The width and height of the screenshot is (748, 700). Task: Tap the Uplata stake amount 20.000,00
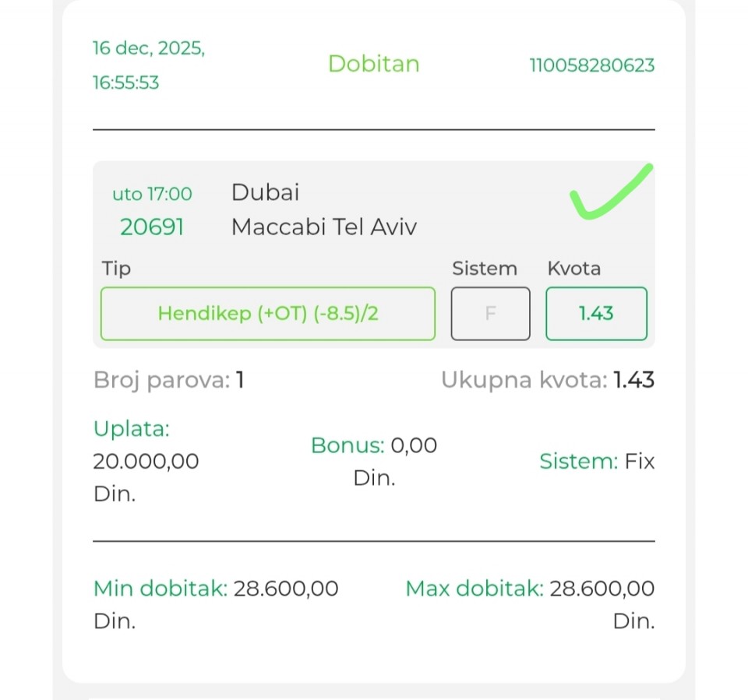(146, 461)
